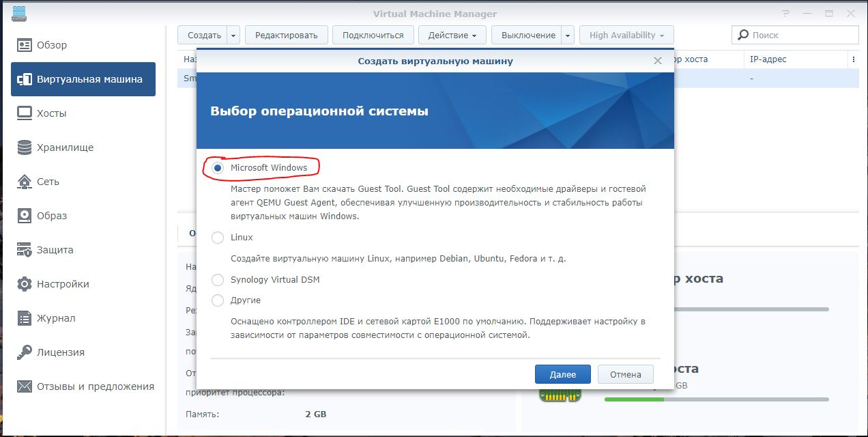Choose the Synology Virtual DSM option
868x437 pixels.
[217, 279]
